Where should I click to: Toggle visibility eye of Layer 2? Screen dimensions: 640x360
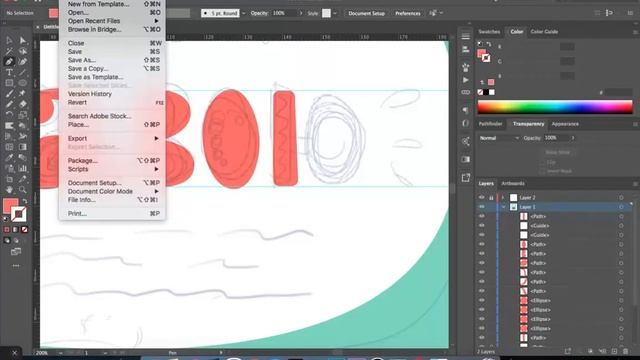(x=482, y=198)
